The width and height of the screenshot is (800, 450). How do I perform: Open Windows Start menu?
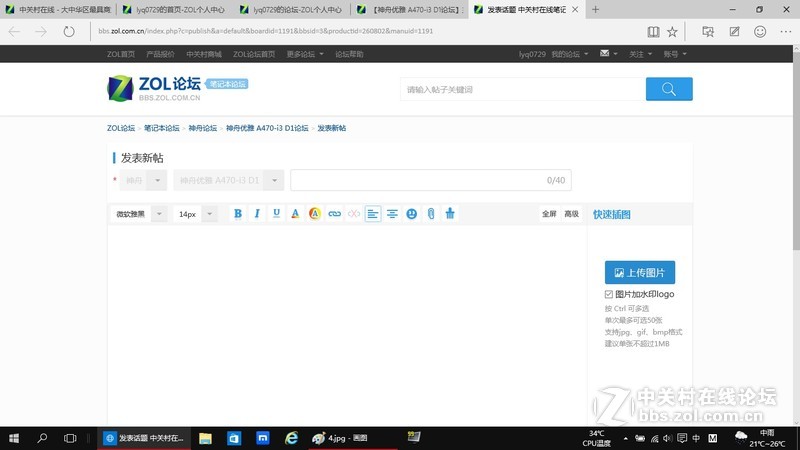click(x=14, y=438)
